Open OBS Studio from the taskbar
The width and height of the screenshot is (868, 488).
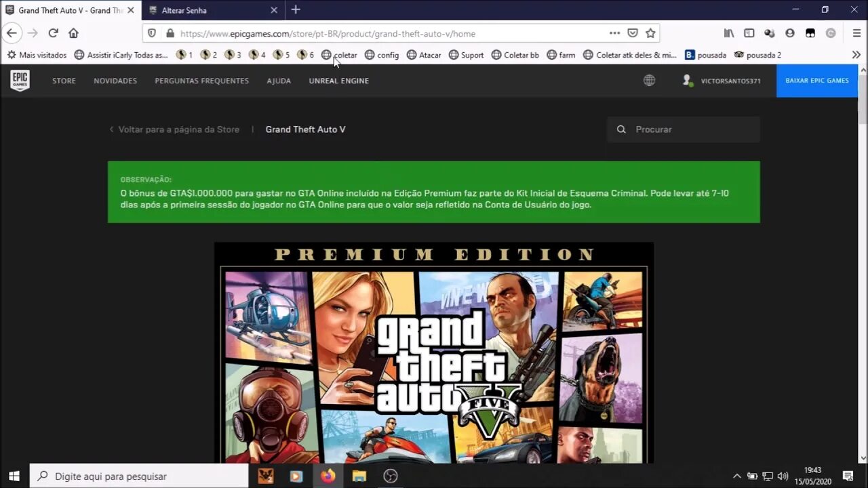tap(390, 476)
